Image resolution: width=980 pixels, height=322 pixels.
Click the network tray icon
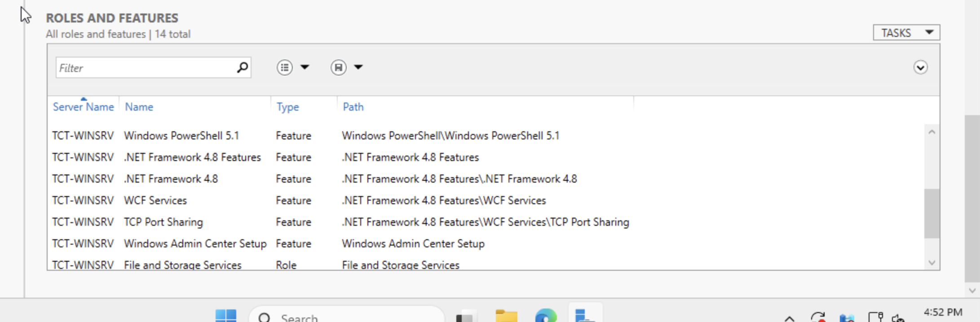click(x=876, y=317)
